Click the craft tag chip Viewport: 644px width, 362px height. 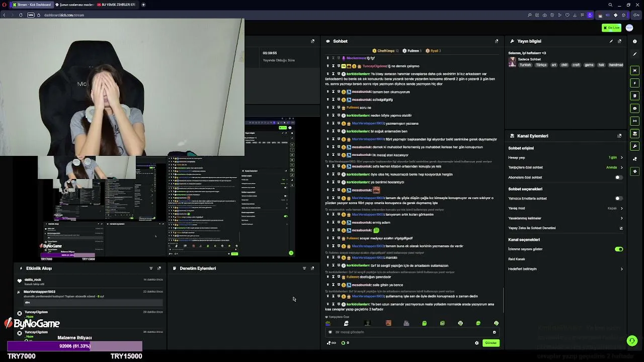point(576,65)
